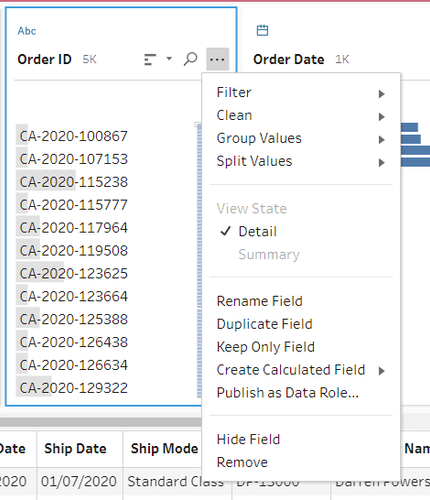The width and height of the screenshot is (430, 500).
Task: Select value CA-2020-115238
Action: [x=73, y=182]
